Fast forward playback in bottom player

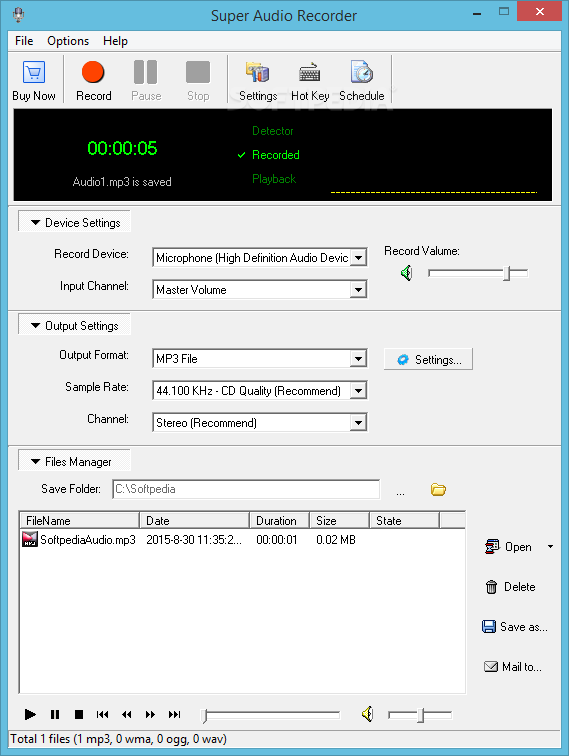click(x=150, y=715)
